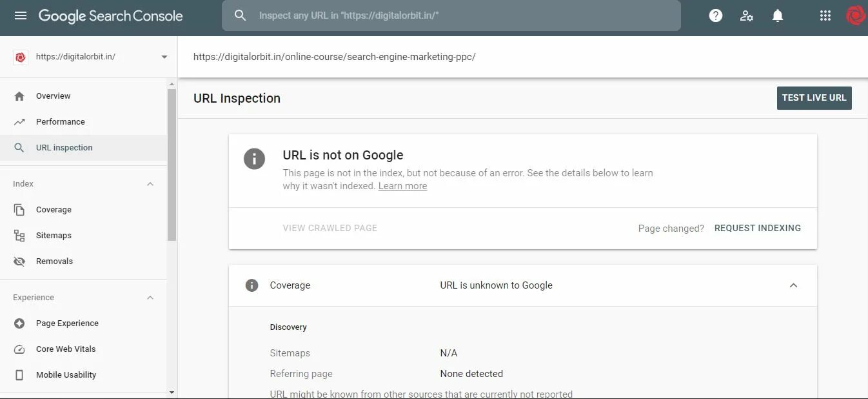Open user management settings icon
This screenshot has width=868, height=399.
coord(747,15)
